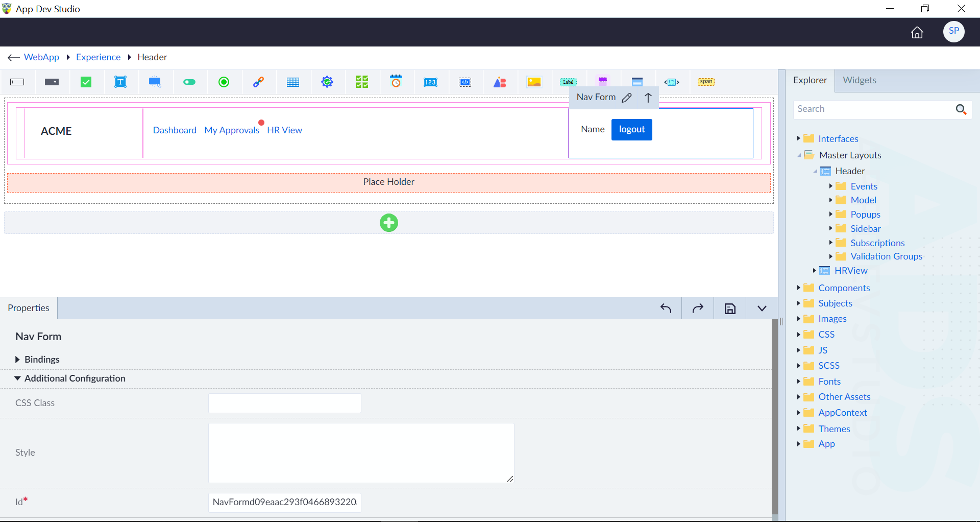Image resolution: width=980 pixels, height=522 pixels.
Task: Select the span widget icon
Action: 706,82
